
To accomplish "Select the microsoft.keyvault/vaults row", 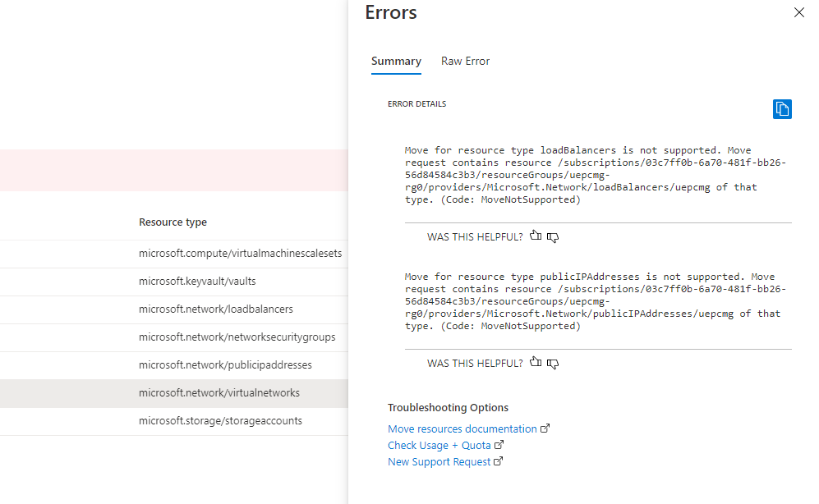I will tap(188, 281).
